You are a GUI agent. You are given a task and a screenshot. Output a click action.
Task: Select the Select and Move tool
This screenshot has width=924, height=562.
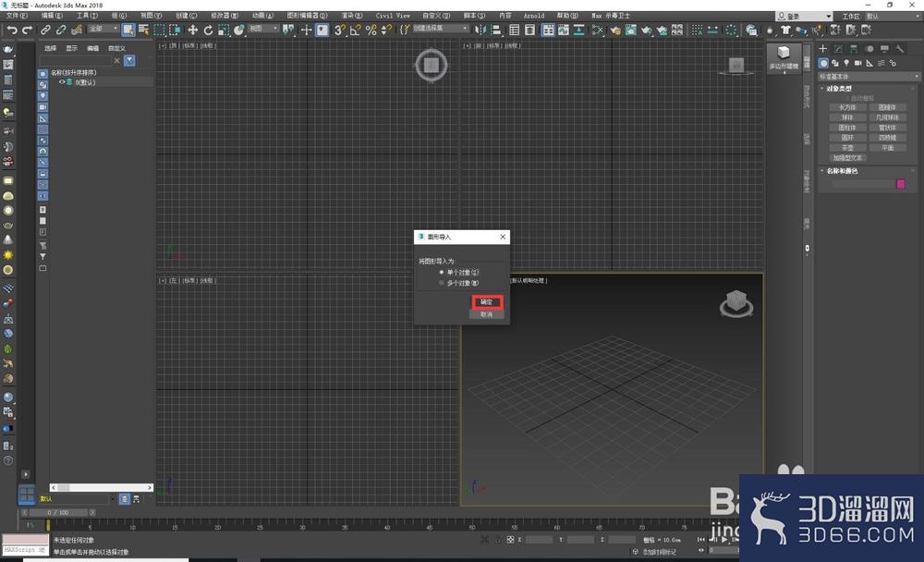193,30
